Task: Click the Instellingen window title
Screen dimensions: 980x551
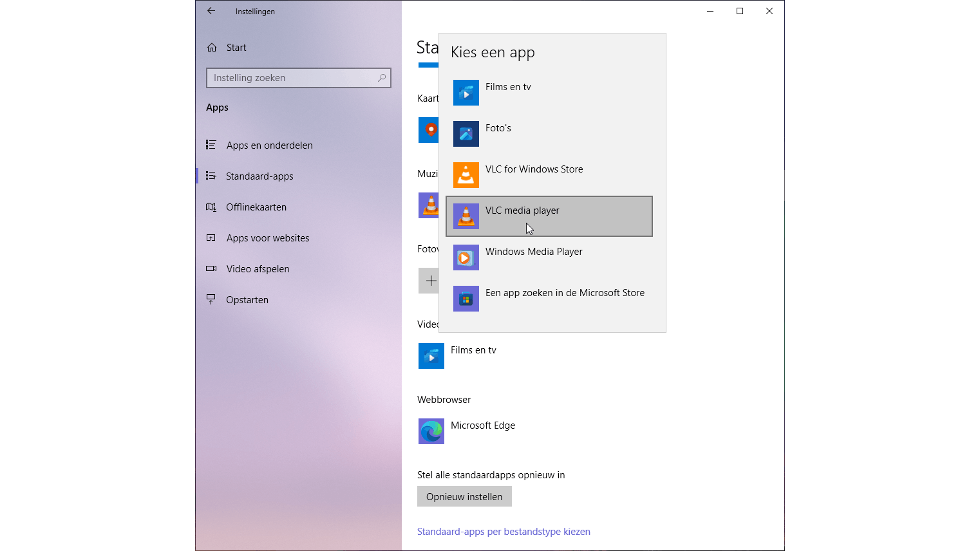Action: pyautogui.click(x=255, y=12)
